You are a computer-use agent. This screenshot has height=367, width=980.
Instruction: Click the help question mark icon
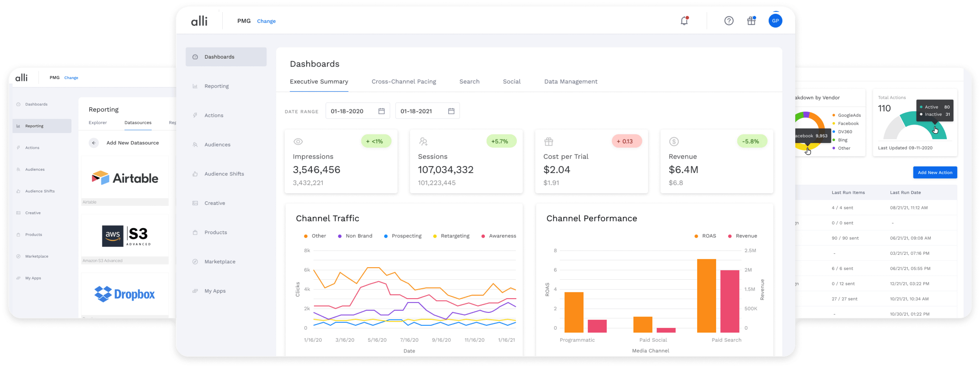click(729, 21)
